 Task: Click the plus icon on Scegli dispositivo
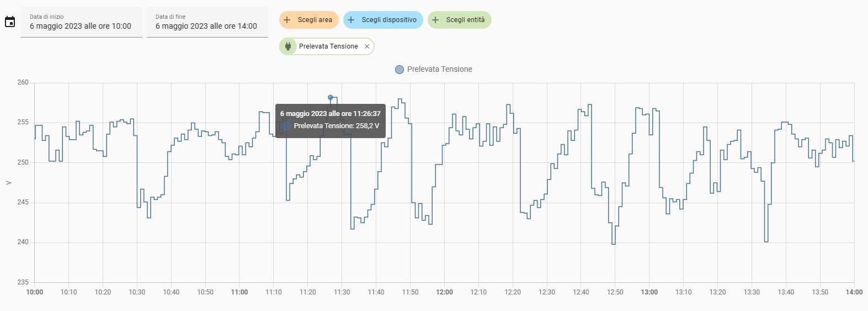coord(351,20)
